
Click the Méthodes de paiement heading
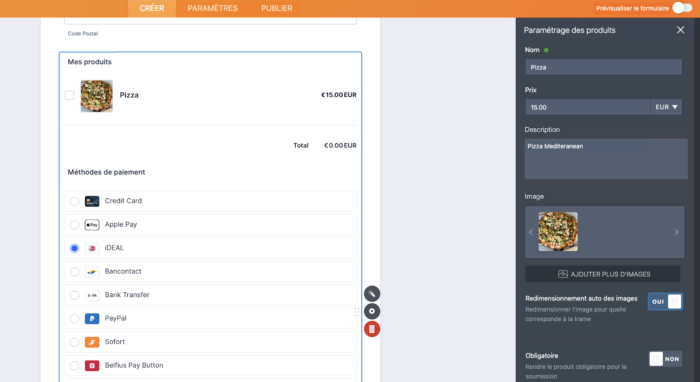click(x=106, y=172)
